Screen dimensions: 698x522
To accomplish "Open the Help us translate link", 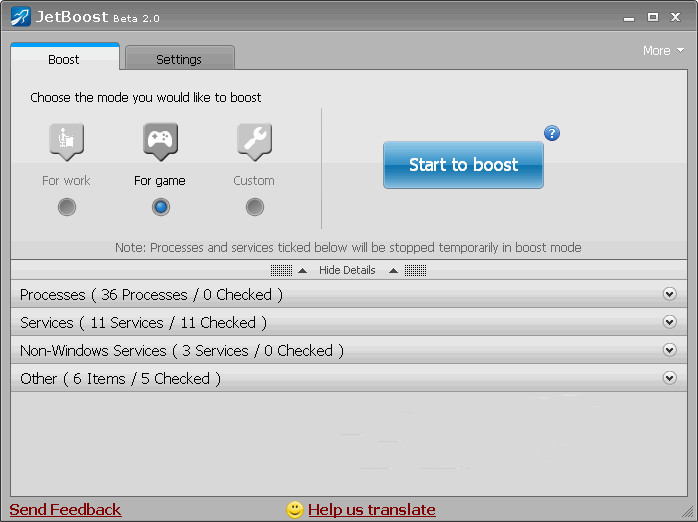I will [x=372, y=510].
